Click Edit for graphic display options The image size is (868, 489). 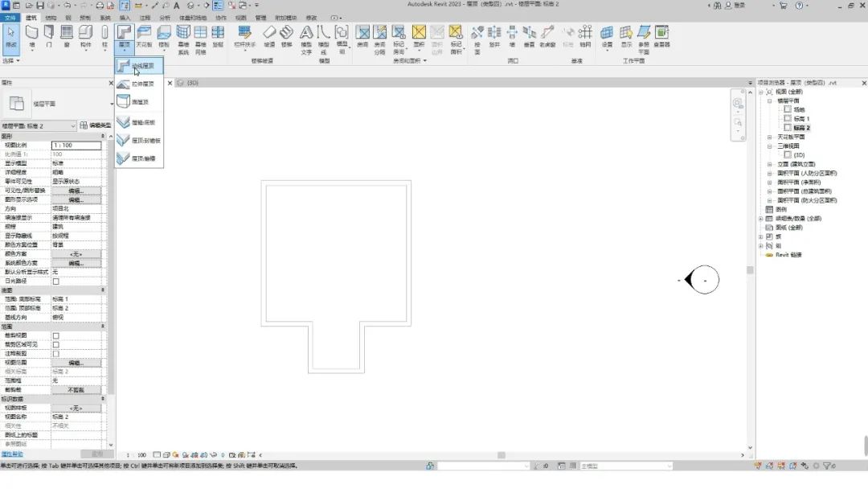point(76,199)
